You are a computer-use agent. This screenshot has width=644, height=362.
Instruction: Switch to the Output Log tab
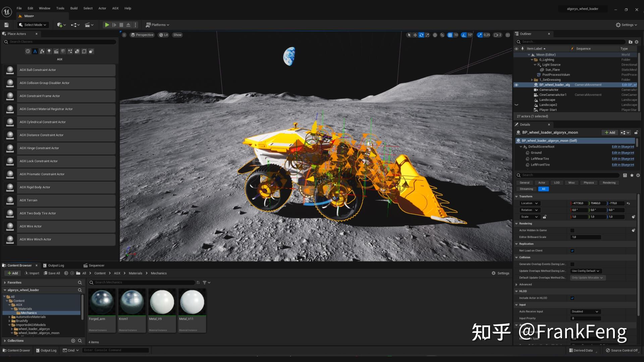point(53,265)
